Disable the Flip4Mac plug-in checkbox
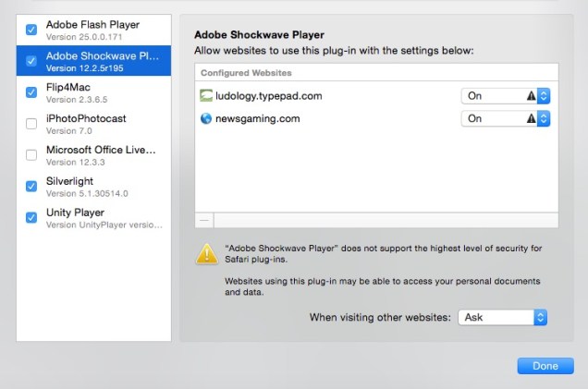The image size is (588, 389). click(31, 92)
